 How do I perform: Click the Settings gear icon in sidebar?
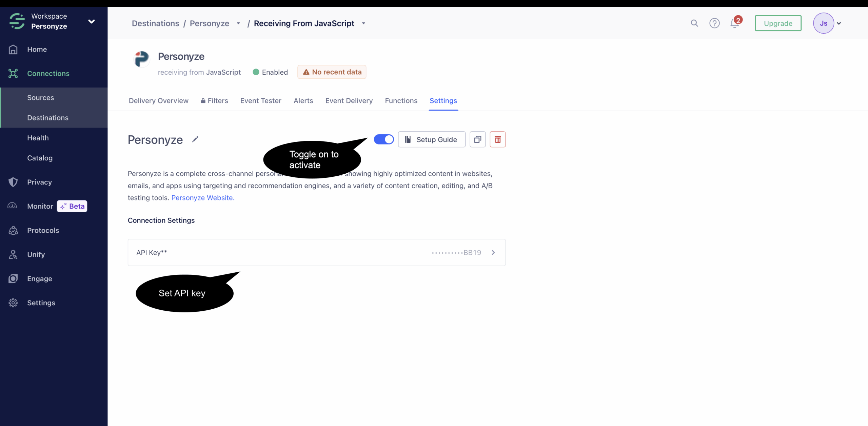tap(13, 303)
